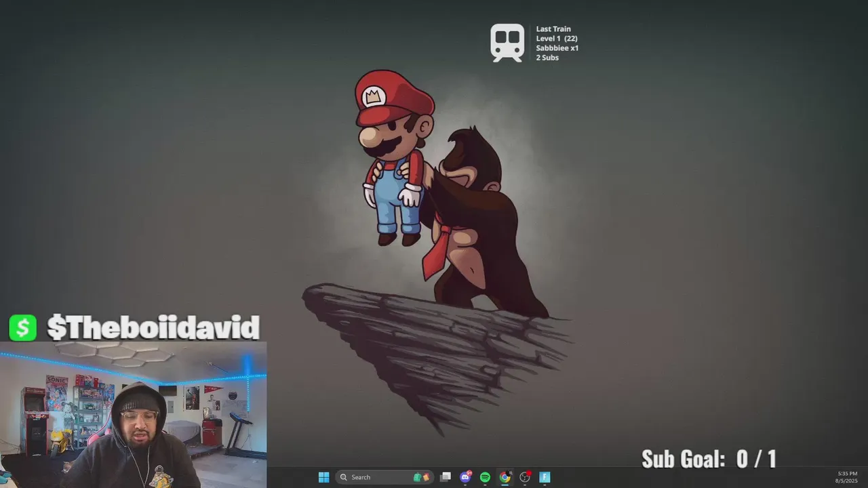Switch to Google Chrome in taskbar
The image size is (868, 488).
(505, 477)
